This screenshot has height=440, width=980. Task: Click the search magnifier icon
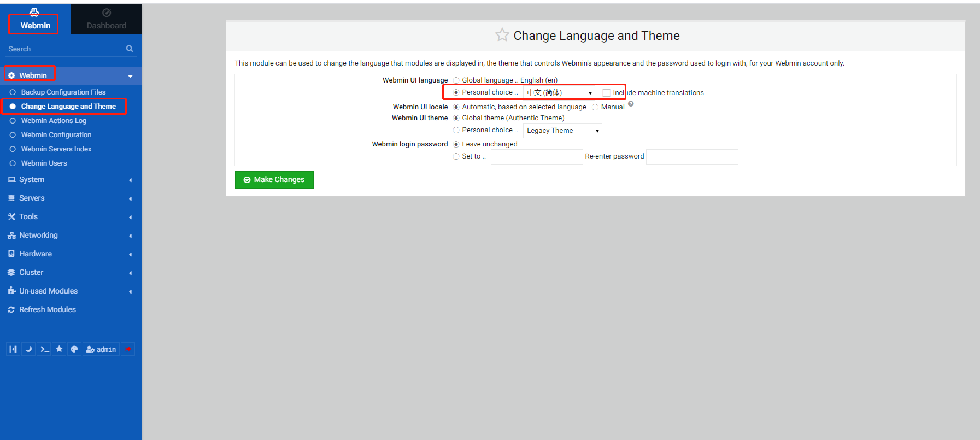point(130,49)
